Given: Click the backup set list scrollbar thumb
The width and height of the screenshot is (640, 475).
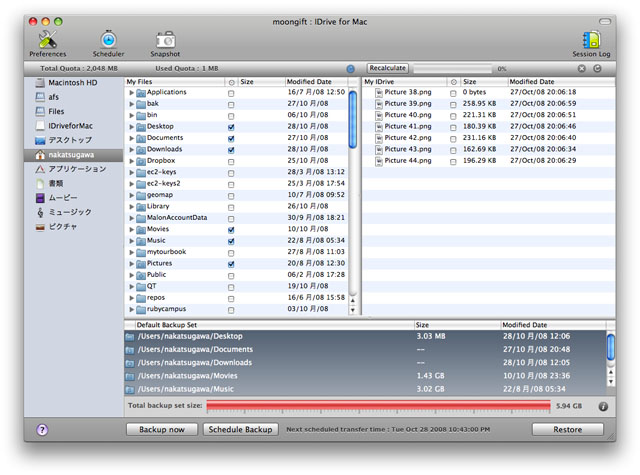Looking at the screenshot, I should tap(611, 348).
